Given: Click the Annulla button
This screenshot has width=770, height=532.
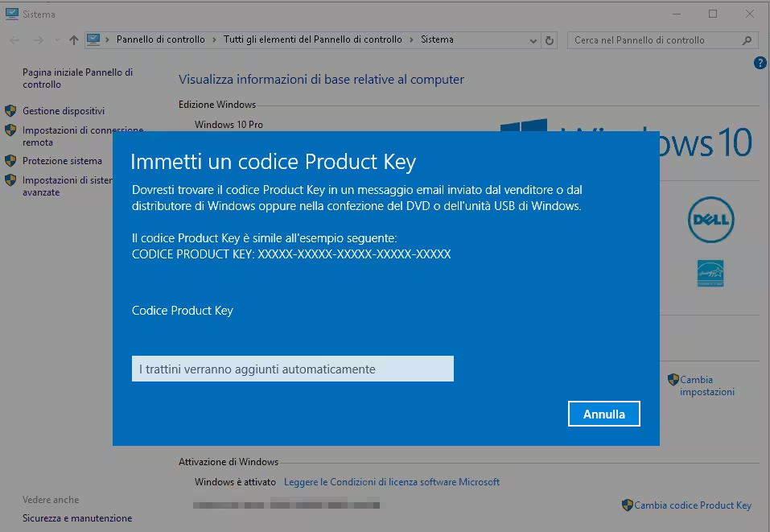Looking at the screenshot, I should click(x=603, y=413).
